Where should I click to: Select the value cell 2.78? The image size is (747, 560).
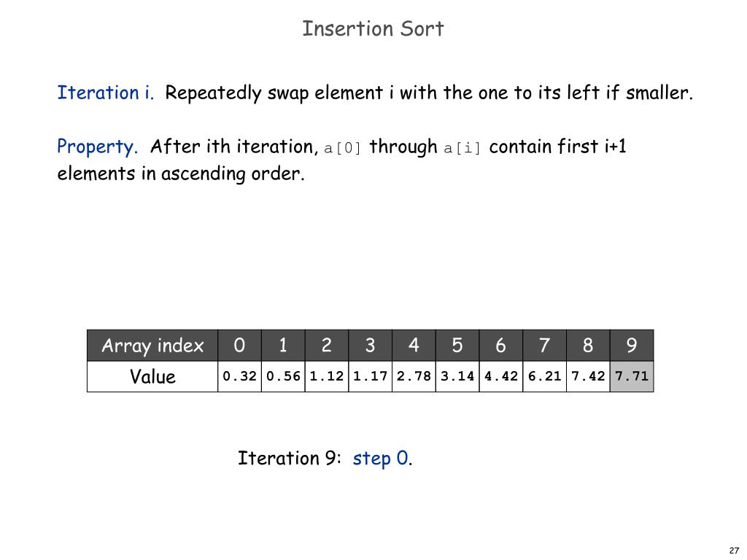point(414,377)
